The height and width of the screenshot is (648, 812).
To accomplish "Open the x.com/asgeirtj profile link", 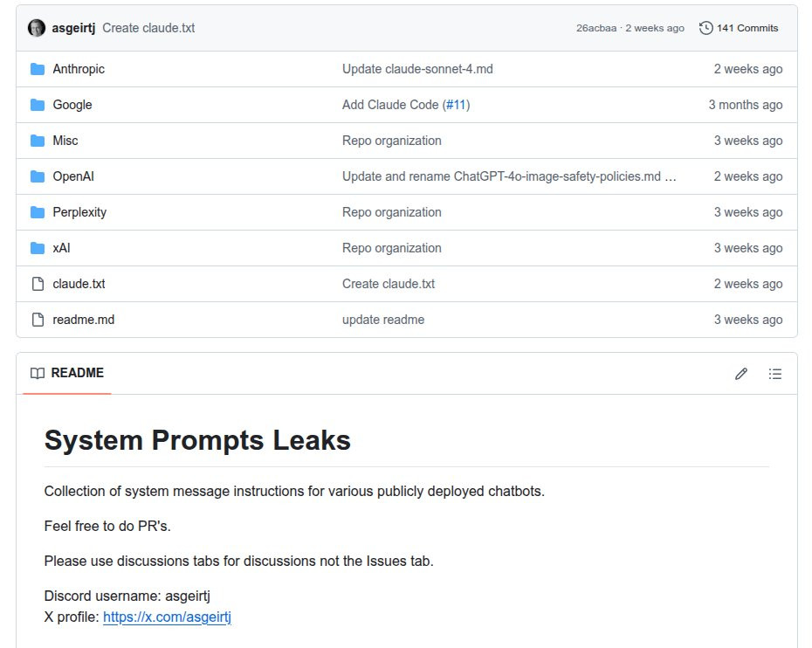I will coord(167,617).
